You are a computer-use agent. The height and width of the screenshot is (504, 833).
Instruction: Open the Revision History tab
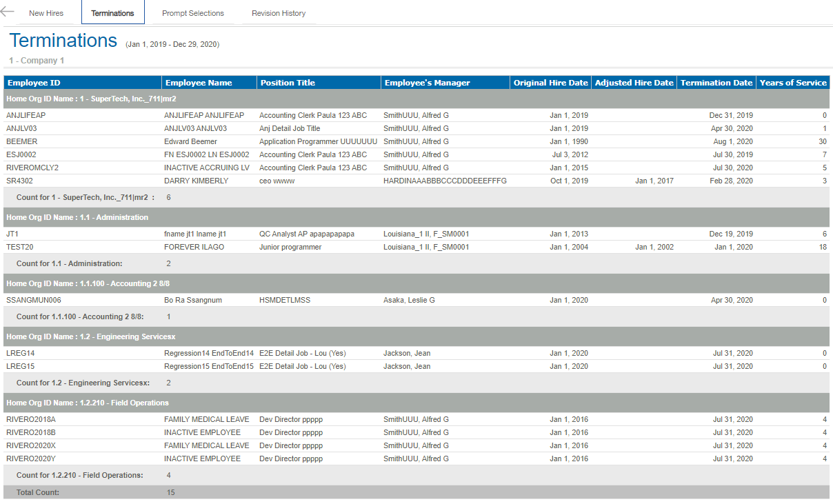pyautogui.click(x=279, y=13)
